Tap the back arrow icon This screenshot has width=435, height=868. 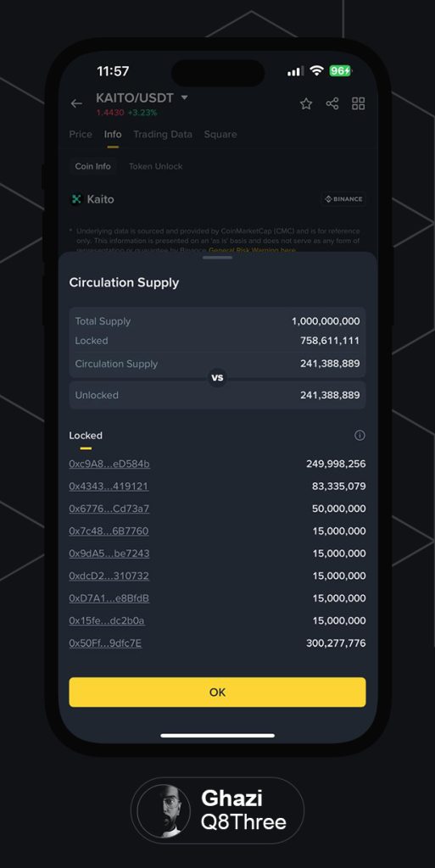[76, 103]
